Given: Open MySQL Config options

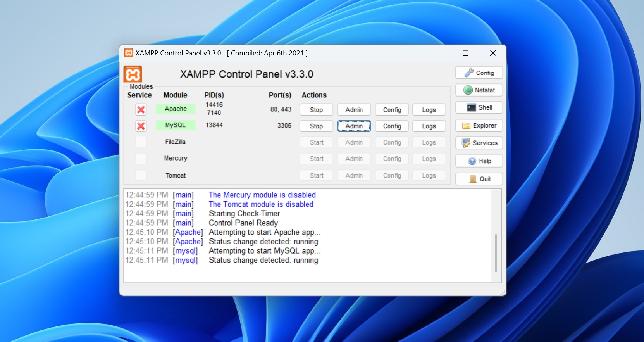Looking at the screenshot, I should pyautogui.click(x=392, y=126).
